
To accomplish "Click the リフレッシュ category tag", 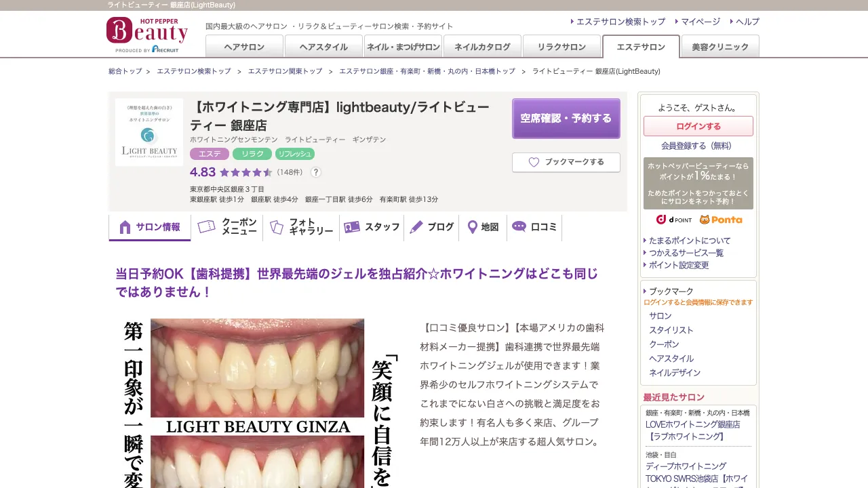I will pos(295,154).
